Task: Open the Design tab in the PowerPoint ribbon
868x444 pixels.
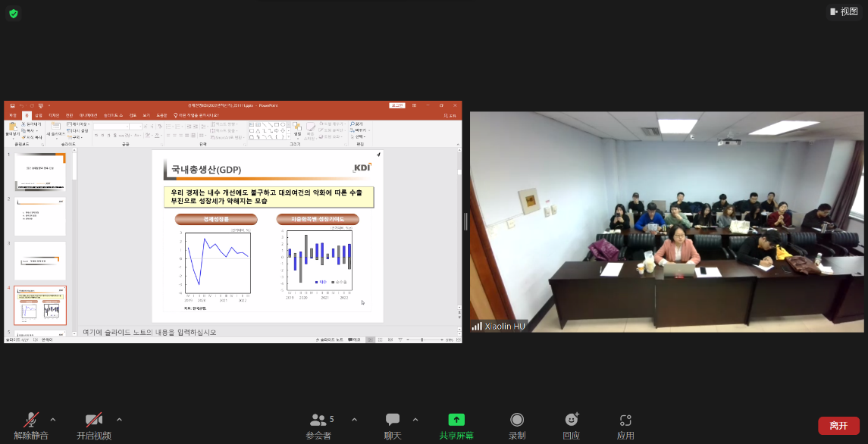Action: (x=54, y=115)
